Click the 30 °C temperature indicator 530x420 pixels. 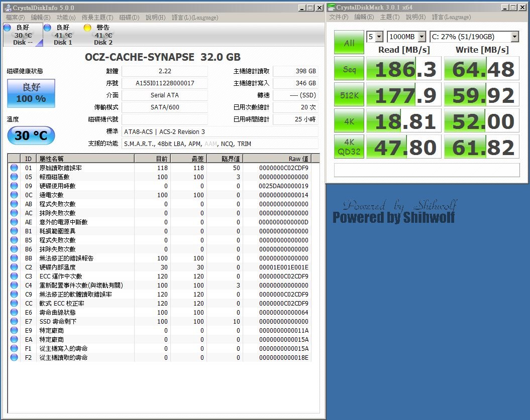click(x=31, y=135)
